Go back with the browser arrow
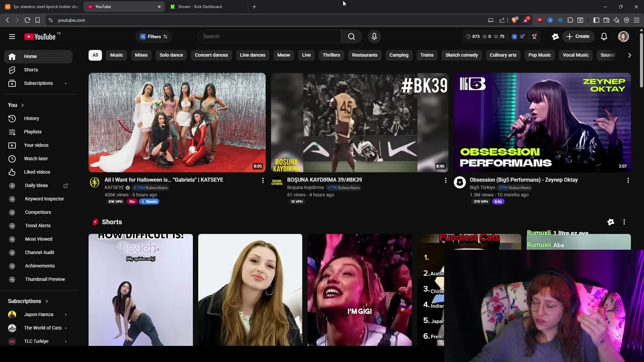This screenshot has height=362, width=644. click(x=7, y=20)
